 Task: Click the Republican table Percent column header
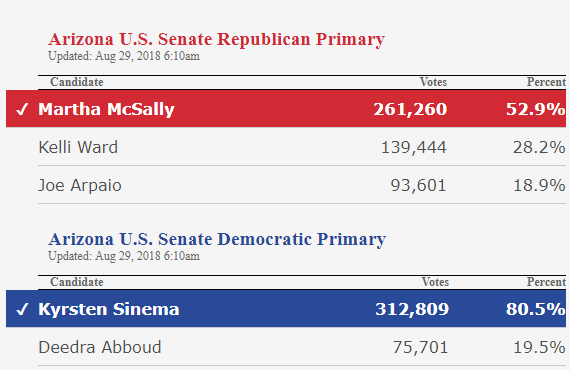(x=546, y=82)
